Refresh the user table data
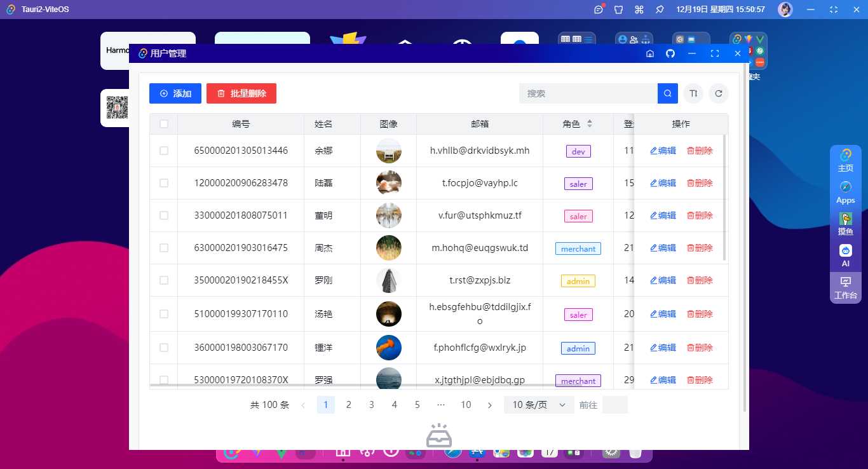Image resolution: width=868 pixels, height=469 pixels. (718, 93)
